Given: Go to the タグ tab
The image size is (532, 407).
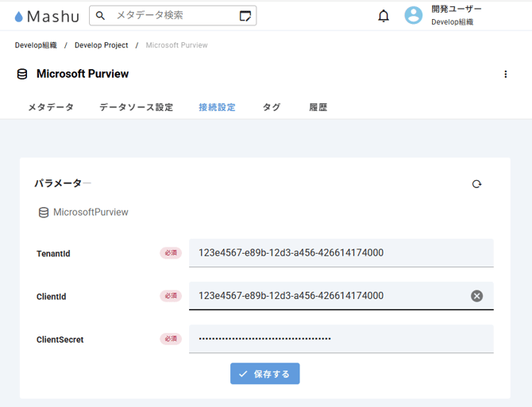Looking at the screenshot, I should 272,107.
